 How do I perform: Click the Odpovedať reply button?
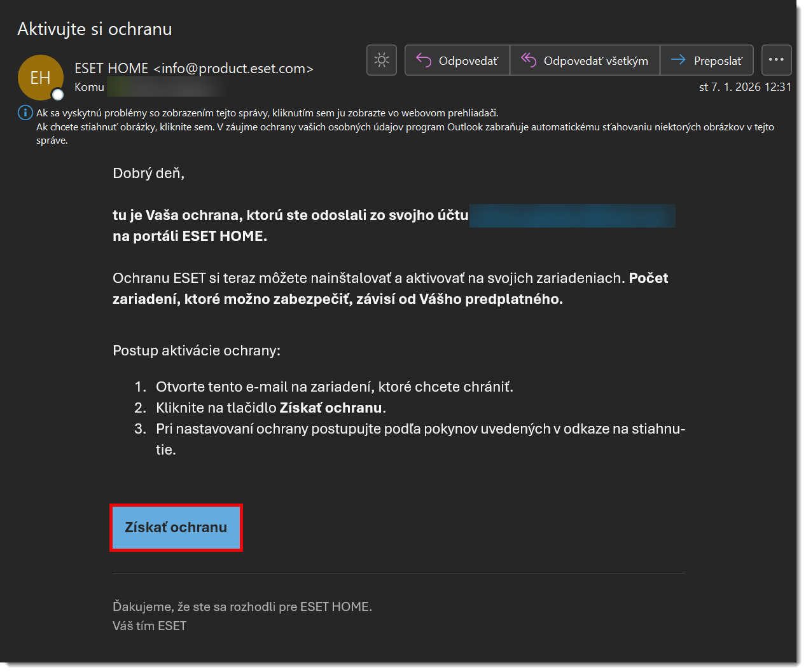457,60
